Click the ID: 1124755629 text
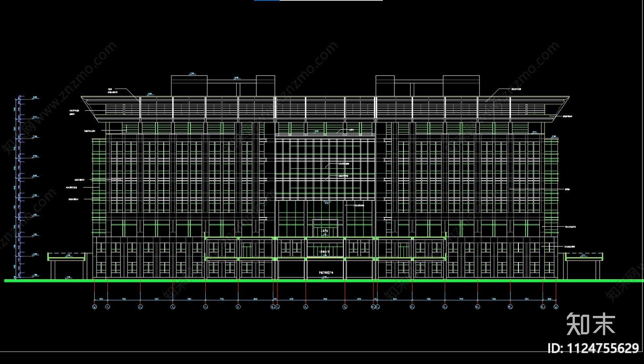The width and height of the screenshot is (644, 364). point(593,348)
